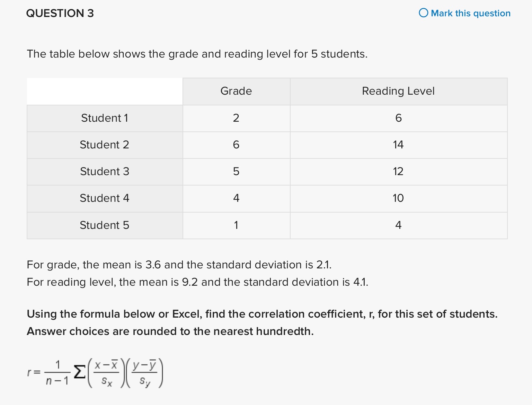
Task: Select the grade mean and standard deviation sentence
Action: tap(179, 265)
